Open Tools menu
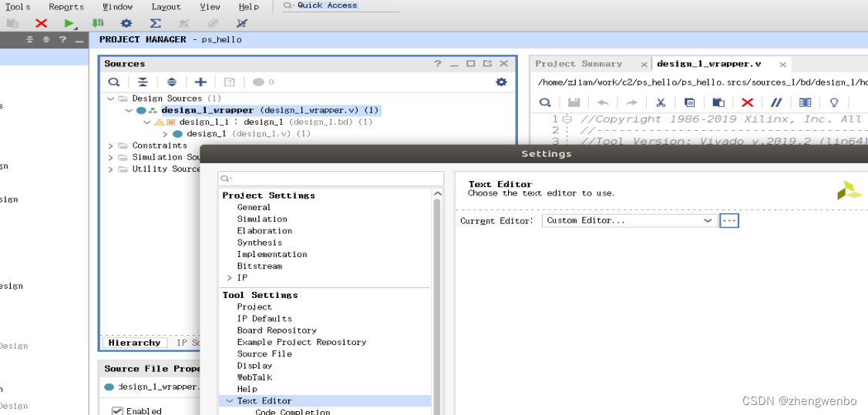This screenshot has width=868, height=415. tap(18, 7)
